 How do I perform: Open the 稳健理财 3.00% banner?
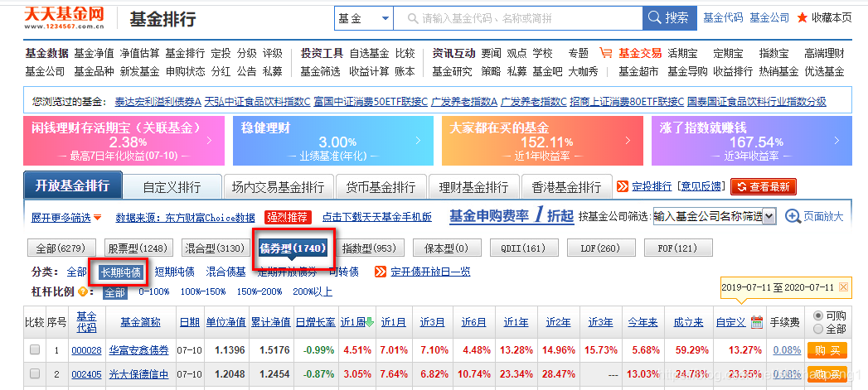point(333,141)
